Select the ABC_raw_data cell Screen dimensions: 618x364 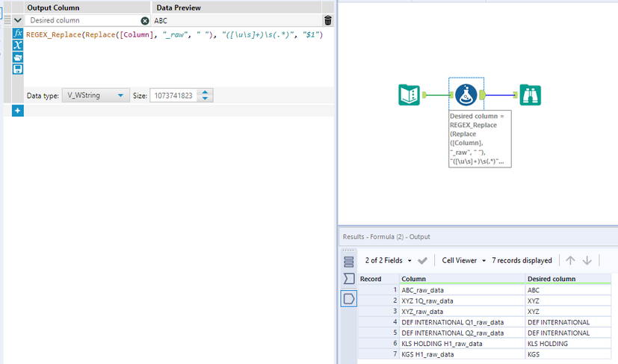(462, 290)
